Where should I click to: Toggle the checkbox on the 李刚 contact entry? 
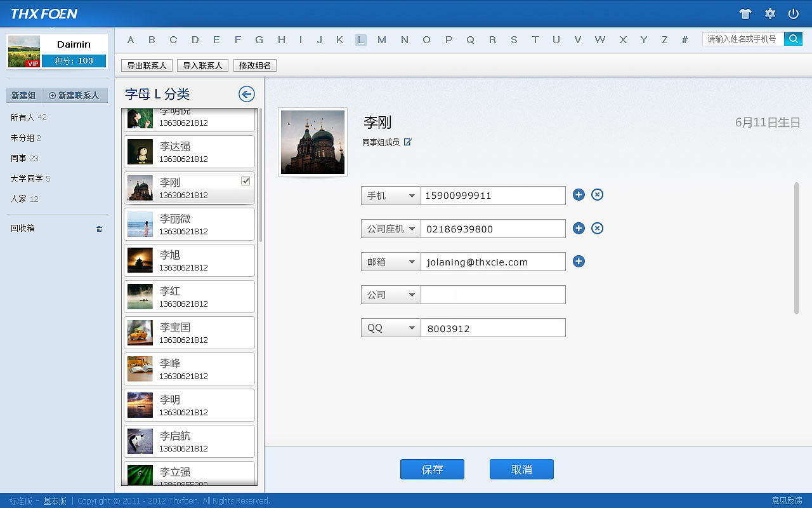(x=245, y=181)
